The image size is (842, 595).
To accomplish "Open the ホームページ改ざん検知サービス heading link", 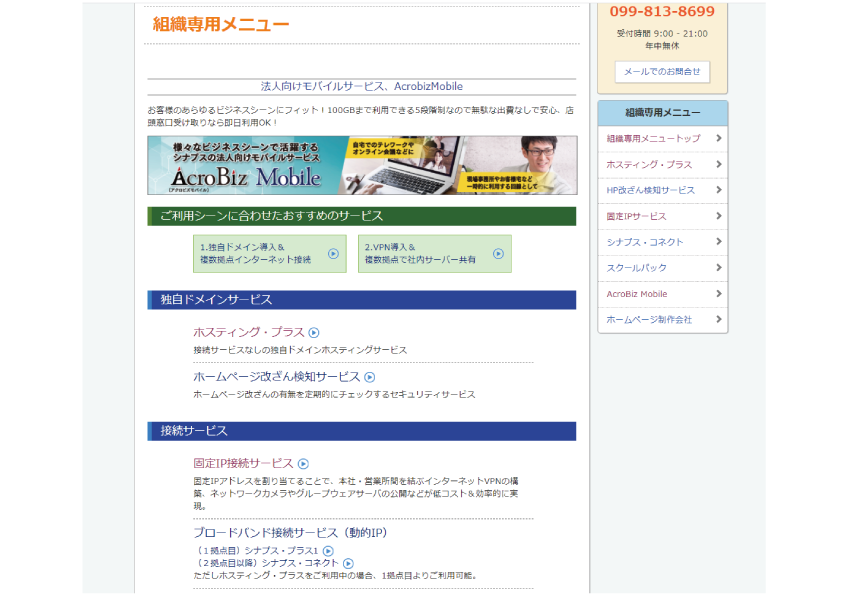I will click(277, 377).
